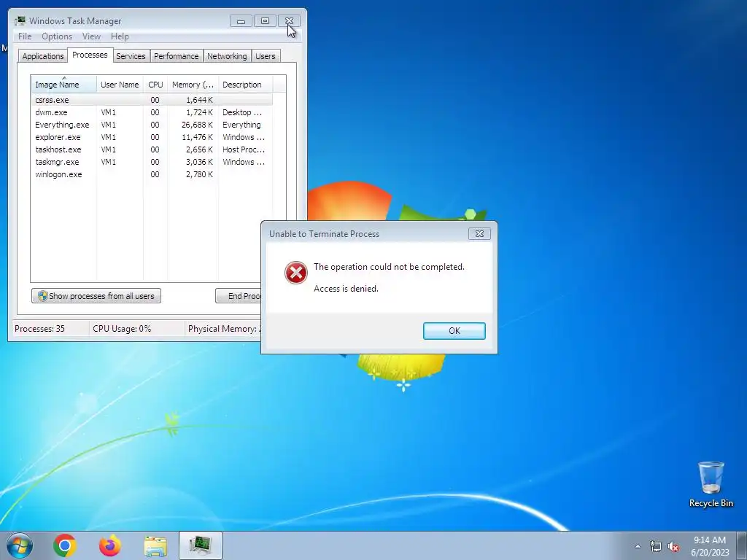
Task: Click the Show desktop button on the taskbar
Action: coord(742,545)
